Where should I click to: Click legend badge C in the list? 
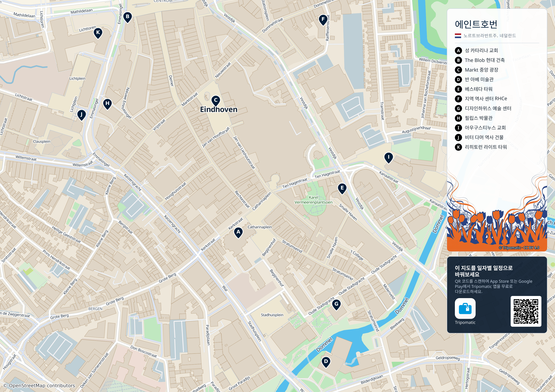(458, 70)
